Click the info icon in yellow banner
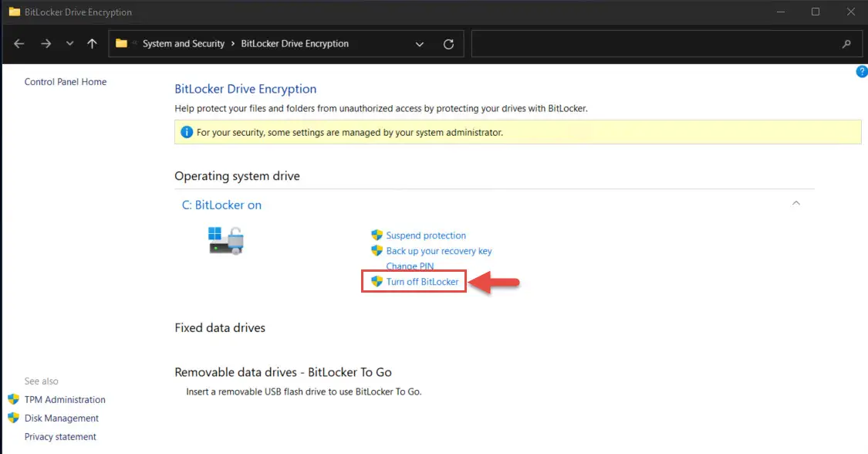The image size is (868, 454). [187, 132]
